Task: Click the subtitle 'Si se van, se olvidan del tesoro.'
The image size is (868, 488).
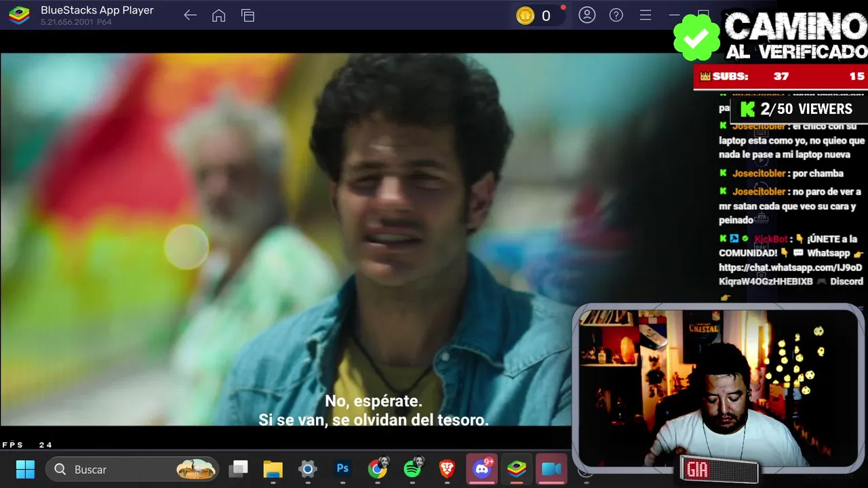Action: click(x=374, y=420)
